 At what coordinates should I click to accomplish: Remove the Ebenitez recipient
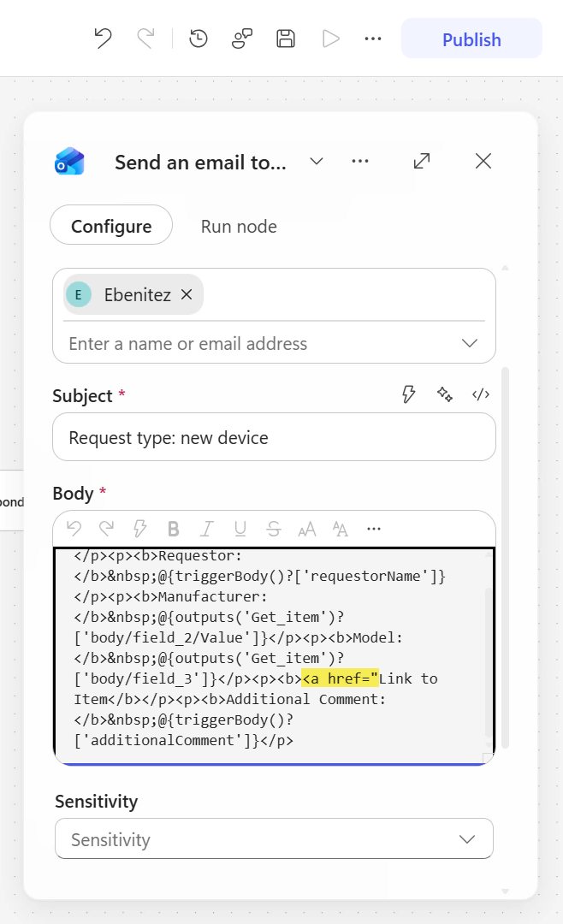coord(187,294)
